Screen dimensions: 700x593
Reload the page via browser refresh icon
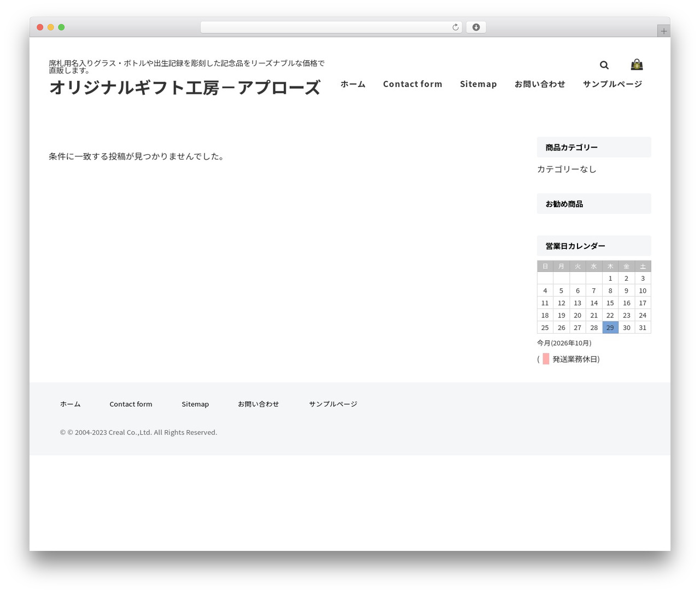pyautogui.click(x=455, y=27)
